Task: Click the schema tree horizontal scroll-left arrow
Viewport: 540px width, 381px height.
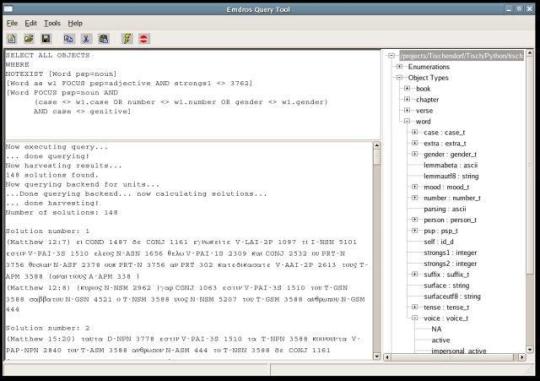Action: click(387, 357)
